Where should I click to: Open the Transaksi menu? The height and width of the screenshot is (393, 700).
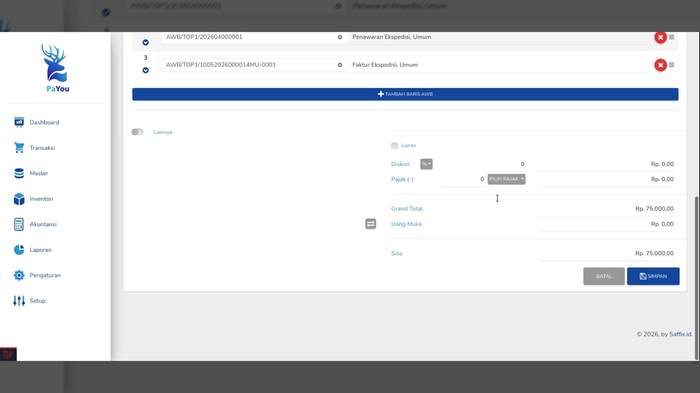click(42, 148)
